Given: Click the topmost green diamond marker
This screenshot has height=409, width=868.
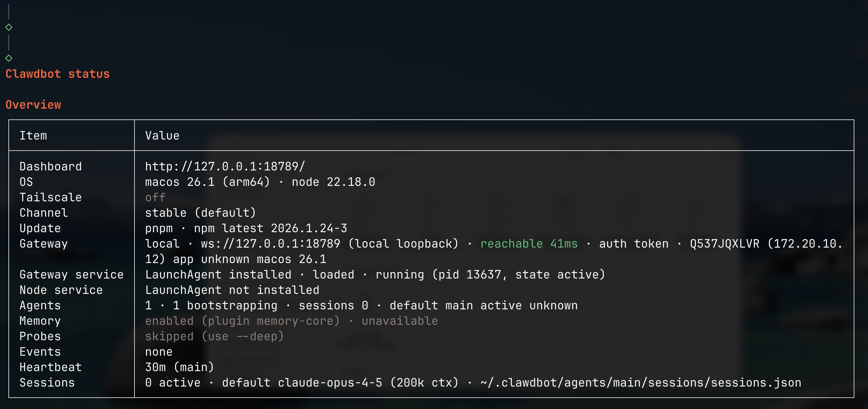Looking at the screenshot, I should point(9,27).
